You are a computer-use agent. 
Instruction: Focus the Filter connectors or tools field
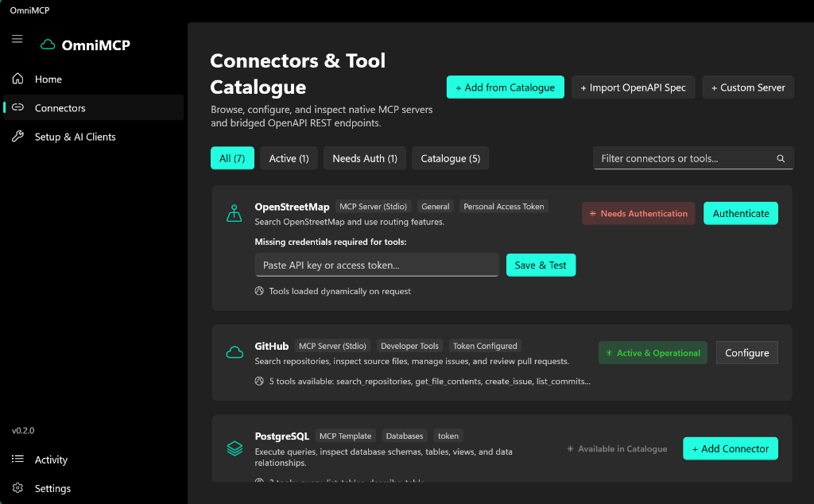tap(693, 158)
